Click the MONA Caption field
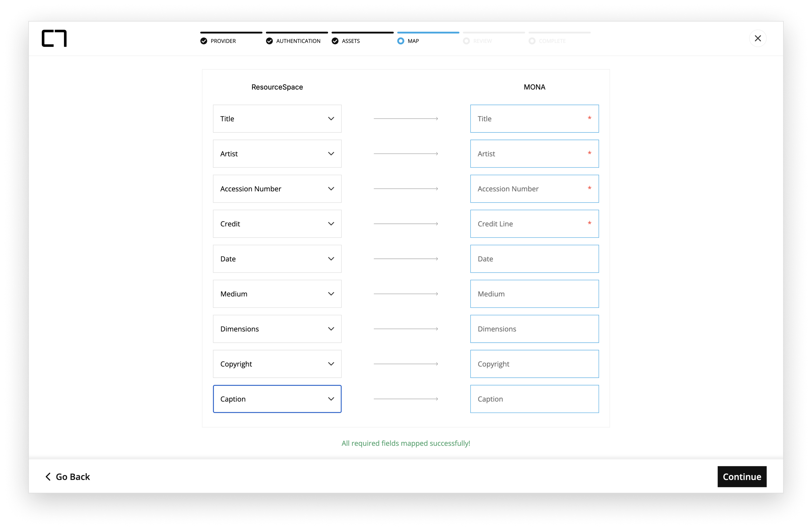Image resolution: width=812 pixels, height=529 pixels. [x=534, y=399]
